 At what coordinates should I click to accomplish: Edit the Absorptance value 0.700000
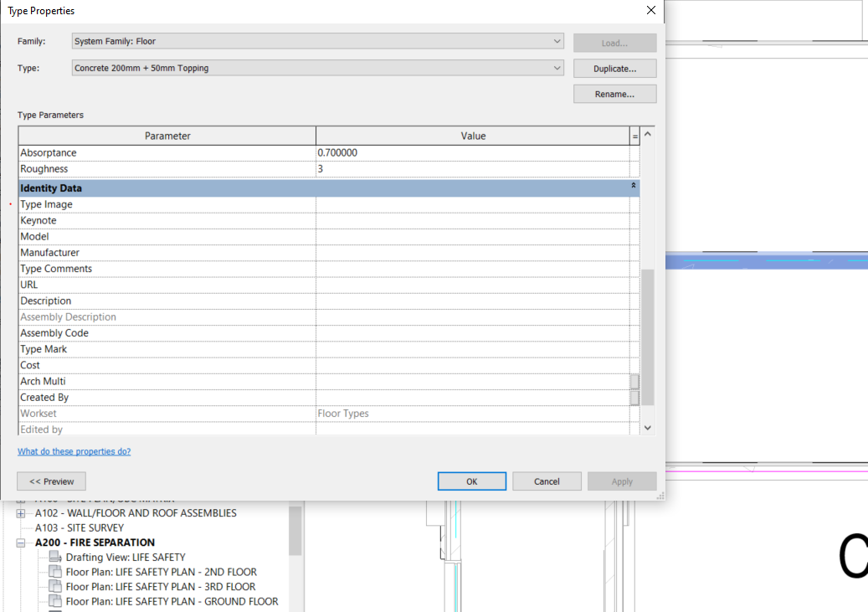419,152
